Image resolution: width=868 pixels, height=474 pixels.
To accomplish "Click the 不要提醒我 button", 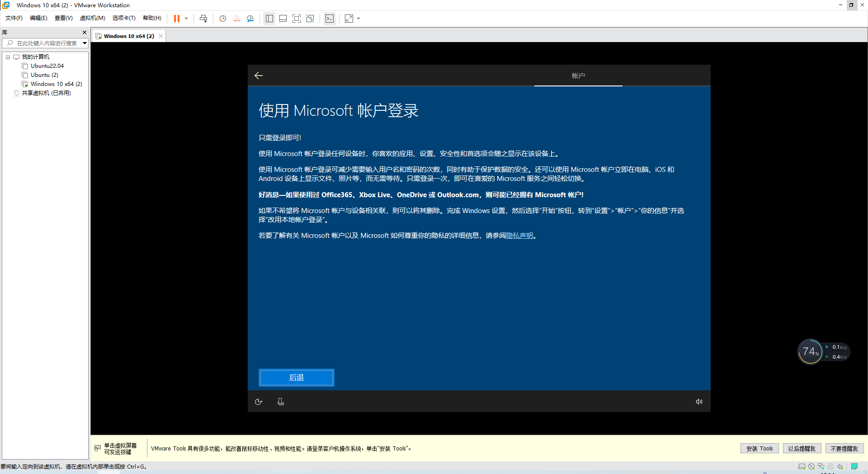I will point(844,449).
